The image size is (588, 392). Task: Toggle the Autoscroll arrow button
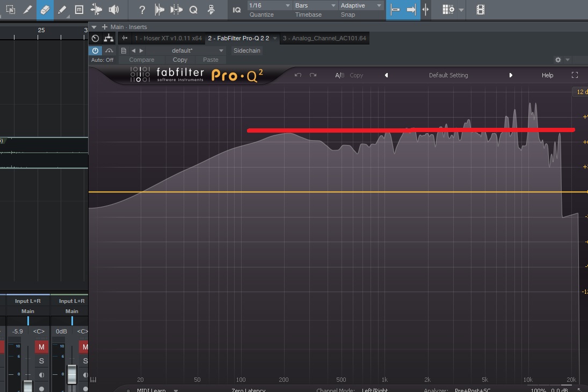[411, 9]
